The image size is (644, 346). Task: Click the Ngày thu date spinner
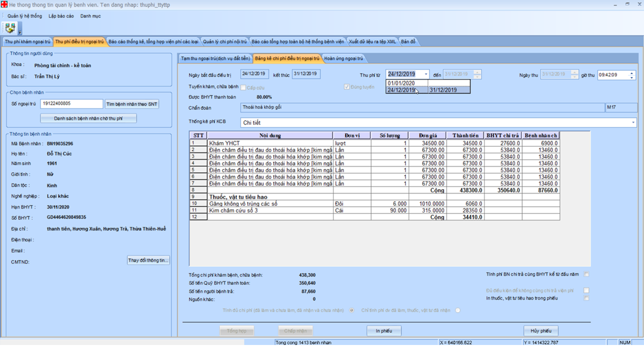click(574, 74)
